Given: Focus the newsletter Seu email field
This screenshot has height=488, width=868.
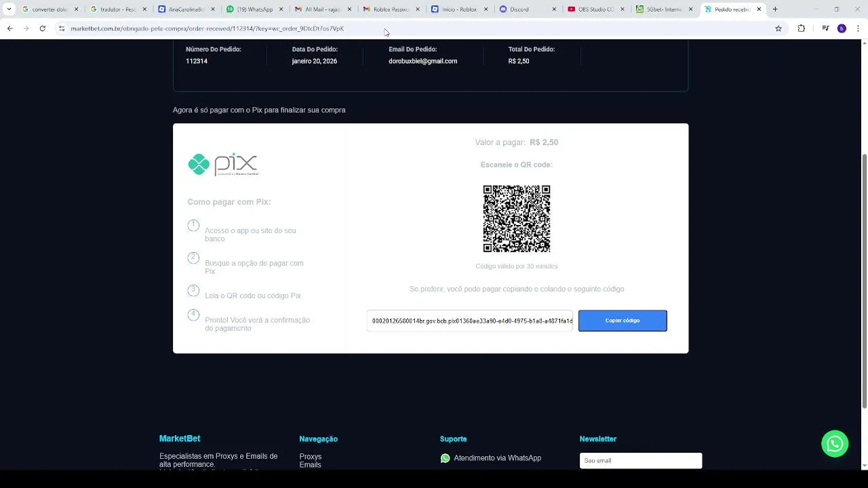Looking at the screenshot, I should coord(641,461).
